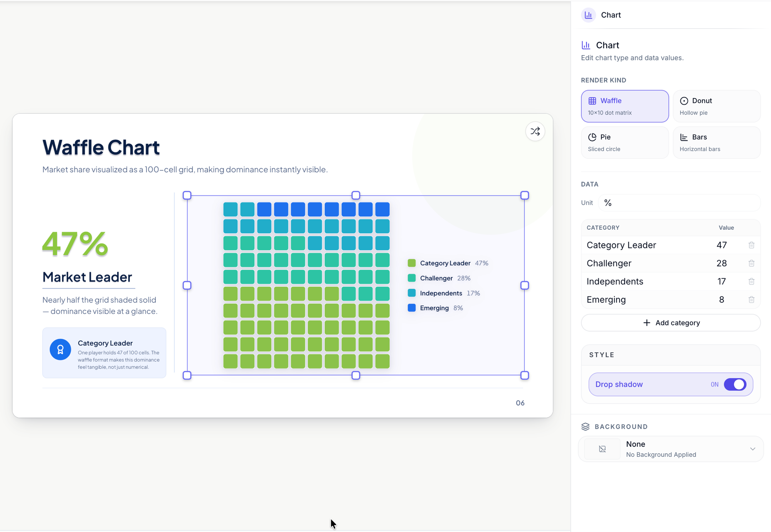Click the Category Leader legend swatch
This screenshot has width=771, height=532.
(412, 263)
